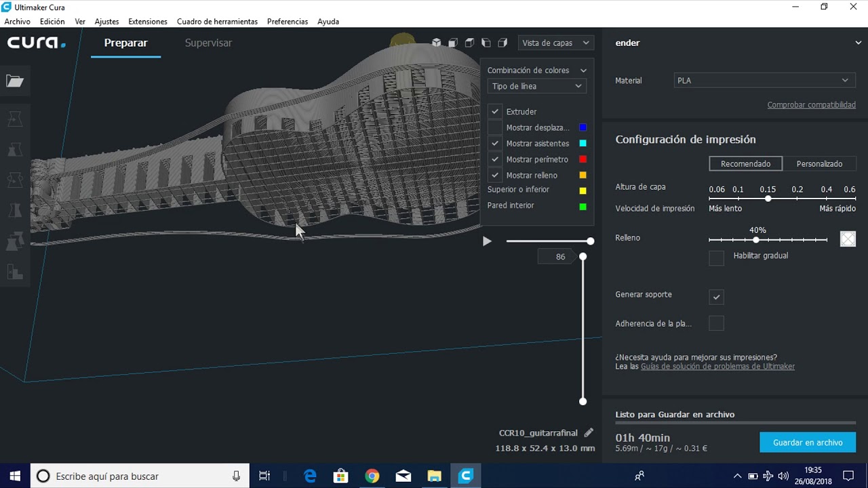The width and height of the screenshot is (868, 488).
Task: Open file with the folder icon
Action: pyautogui.click(x=15, y=81)
